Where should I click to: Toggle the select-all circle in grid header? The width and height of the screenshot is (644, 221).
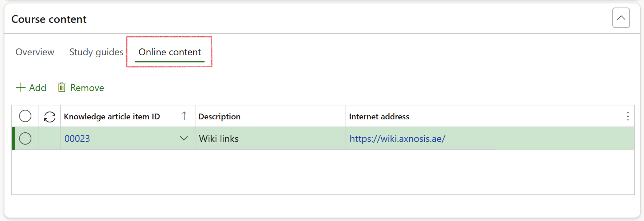pos(25,116)
